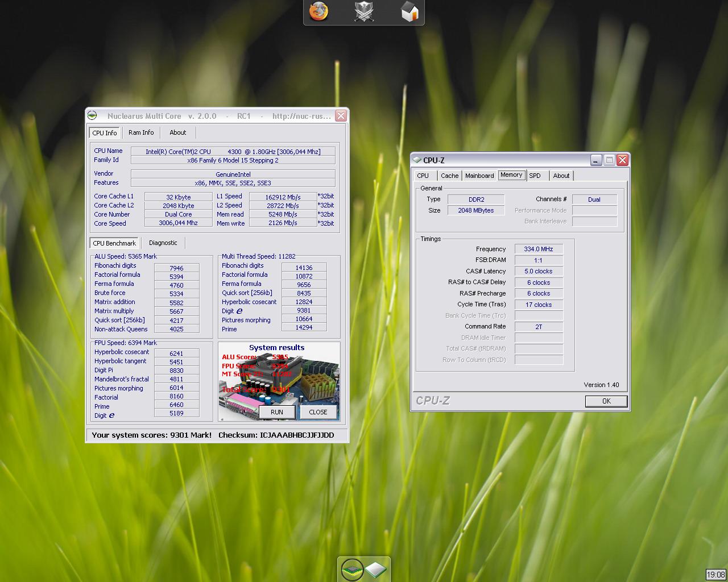Click the Cycle Time (Tras) 17 clocks value
728x582 pixels.
click(539, 305)
